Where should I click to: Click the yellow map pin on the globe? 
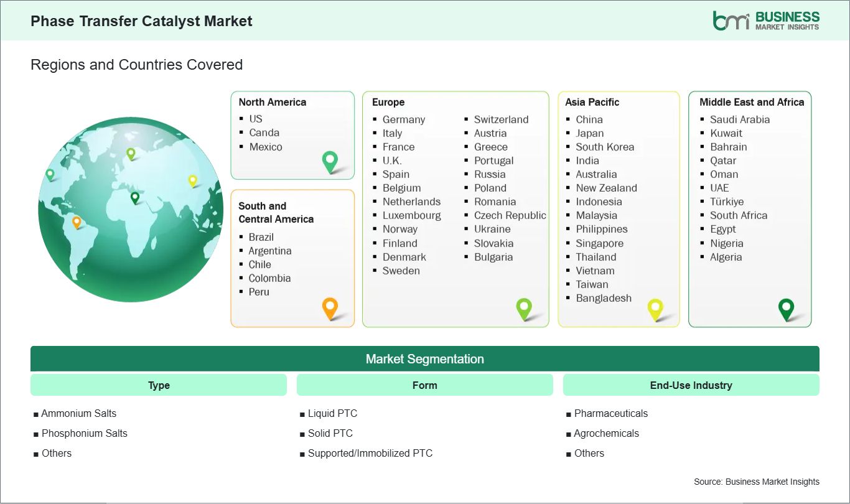pyautogui.click(x=193, y=180)
